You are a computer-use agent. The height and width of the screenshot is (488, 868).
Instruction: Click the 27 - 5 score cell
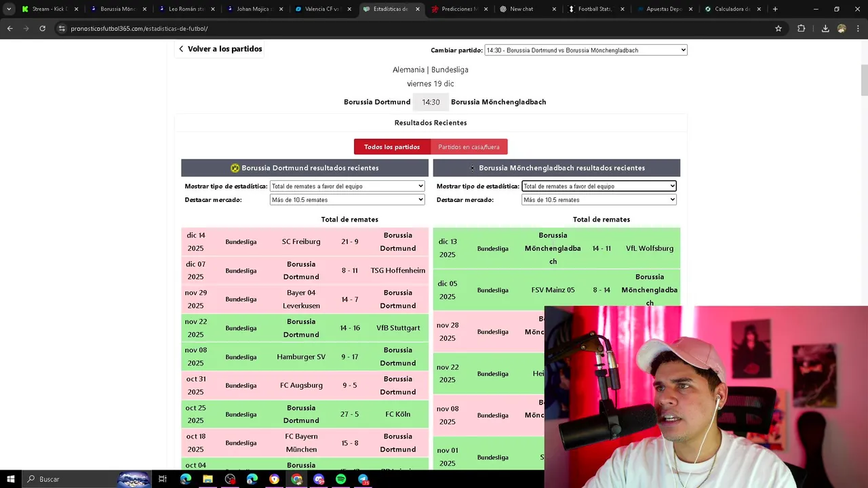[350, 414]
